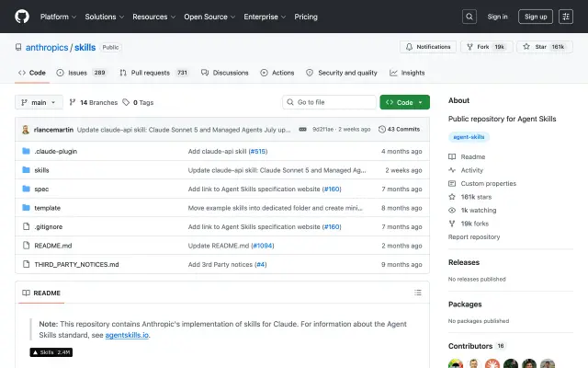Open README.md file name
Image resolution: width=588 pixels, height=368 pixels.
point(53,246)
